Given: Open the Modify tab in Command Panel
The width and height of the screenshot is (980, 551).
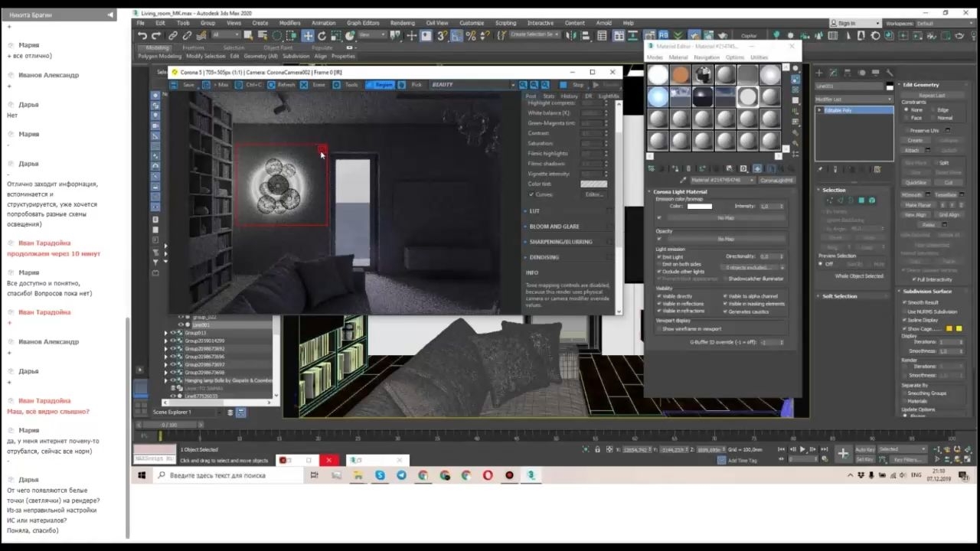Looking at the screenshot, I should point(833,73).
